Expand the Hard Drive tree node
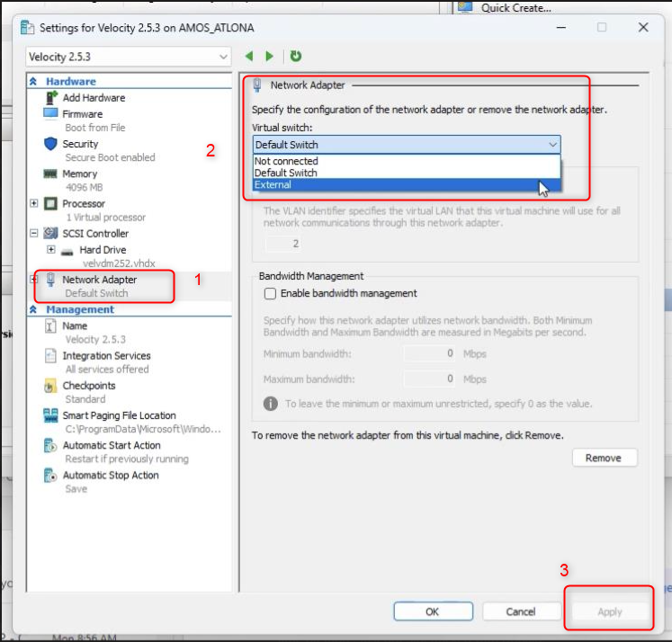Viewport: 672px width, 642px height. pos(51,249)
